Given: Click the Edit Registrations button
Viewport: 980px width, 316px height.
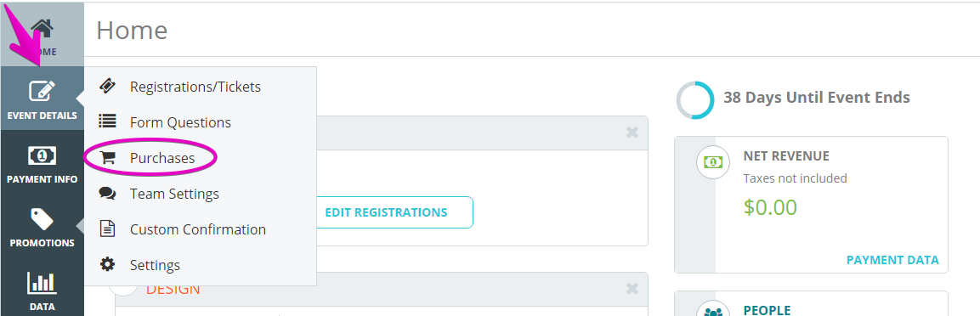Looking at the screenshot, I should (386, 212).
